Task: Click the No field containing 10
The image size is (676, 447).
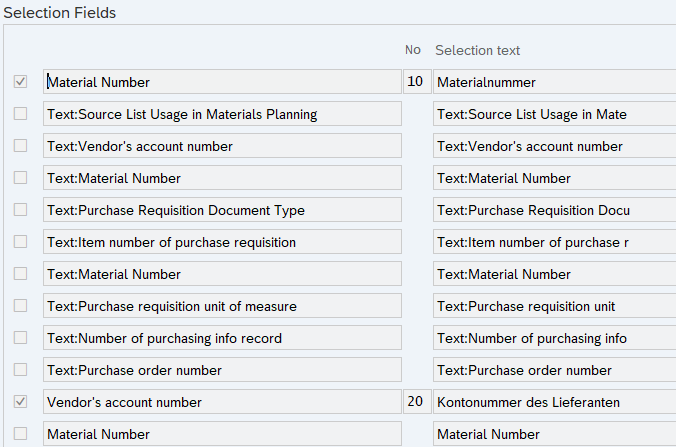Action: tap(415, 82)
